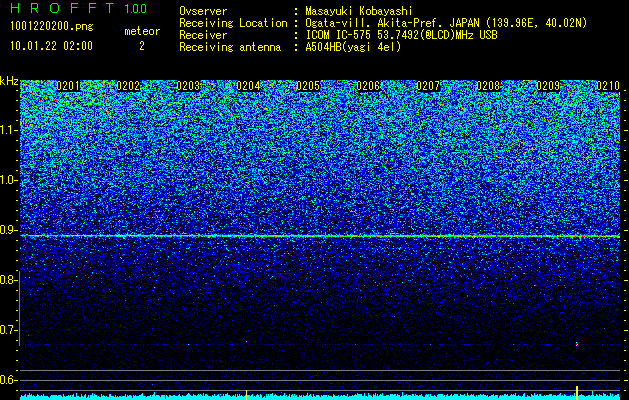This screenshot has width=629, height=400.
Task: Click the 0206 time marker
Action: [x=368, y=86]
